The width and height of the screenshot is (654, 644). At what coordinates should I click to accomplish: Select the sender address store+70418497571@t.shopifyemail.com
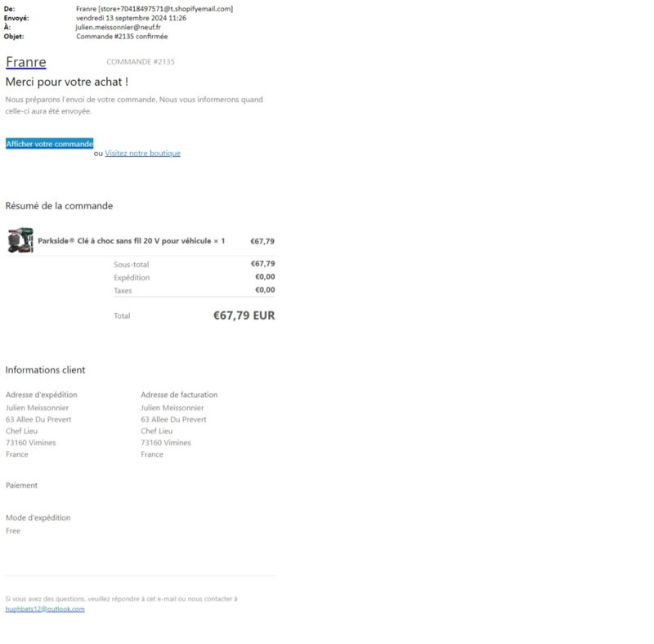166,9
